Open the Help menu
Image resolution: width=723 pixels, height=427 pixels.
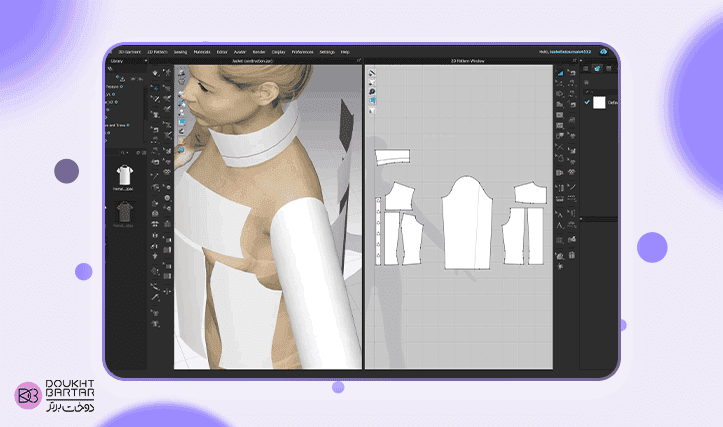pos(345,52)
